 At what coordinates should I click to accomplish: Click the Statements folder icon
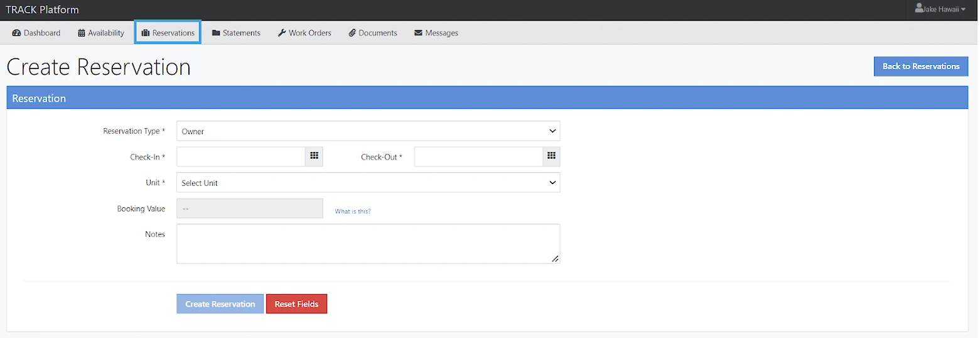point(216,33)
